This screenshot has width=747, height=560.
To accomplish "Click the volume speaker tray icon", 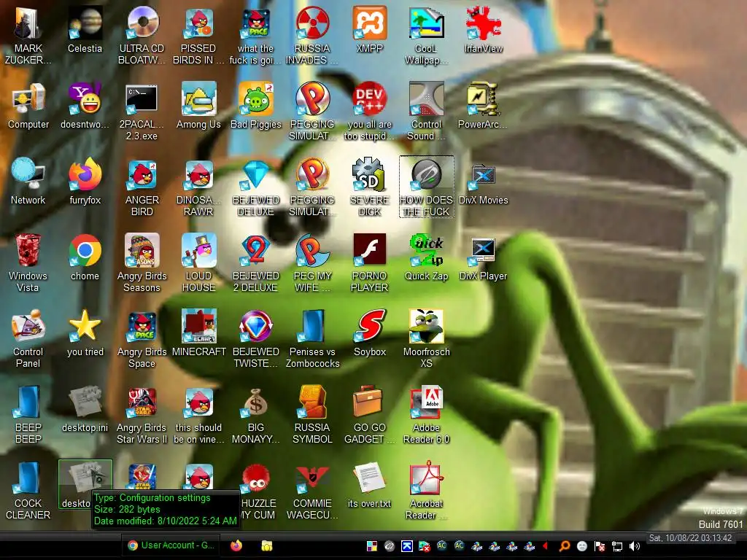I will [635, 546].
